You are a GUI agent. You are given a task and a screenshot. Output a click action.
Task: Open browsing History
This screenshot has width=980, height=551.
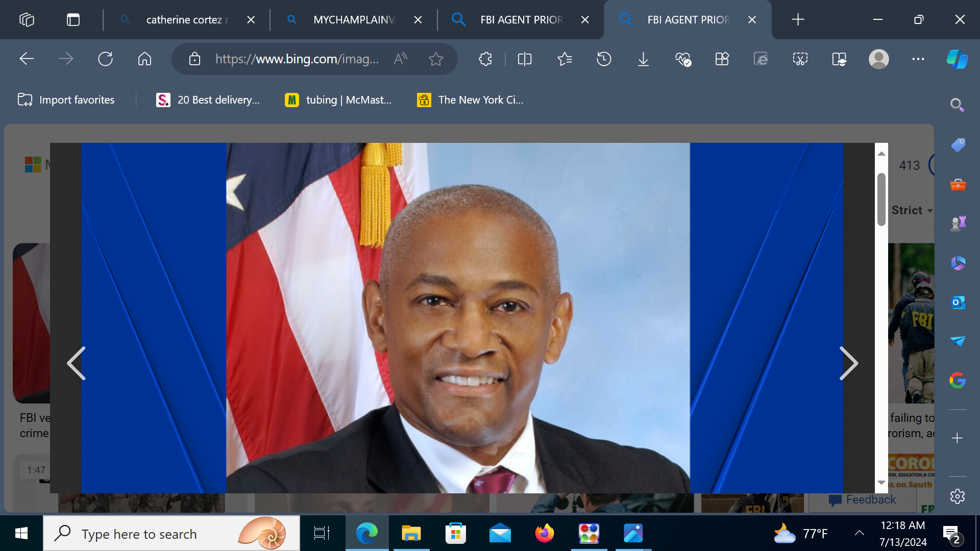604,59
